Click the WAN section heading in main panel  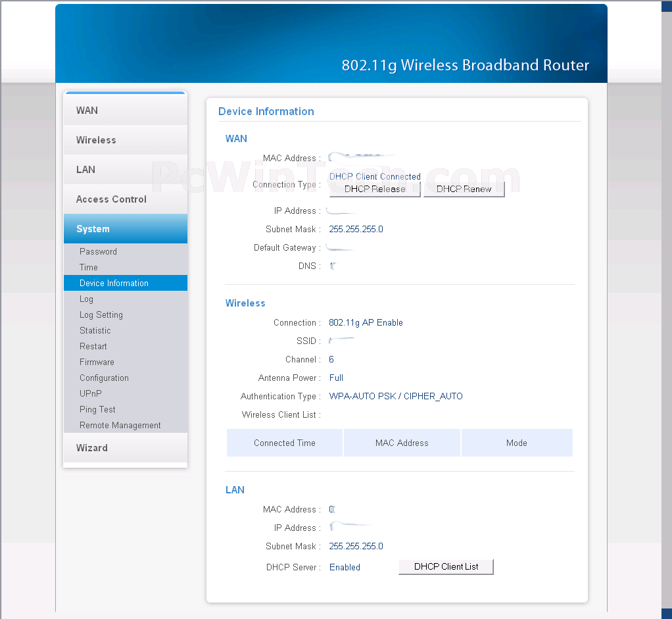236,138
